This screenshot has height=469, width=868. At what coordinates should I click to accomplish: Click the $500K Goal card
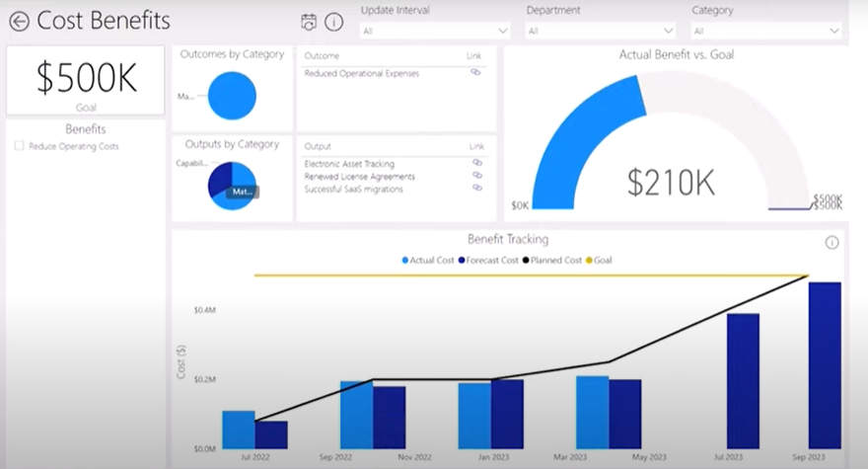86,80
